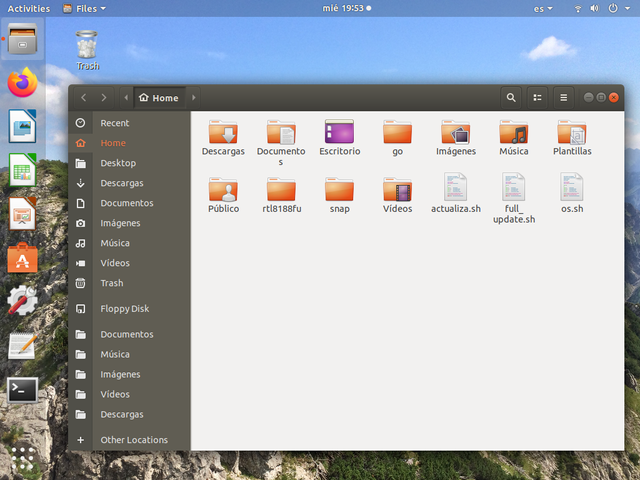This screenshot has height=480, width=640.
Task: Show Applications grid in the dock
Action: click(22, 459)
